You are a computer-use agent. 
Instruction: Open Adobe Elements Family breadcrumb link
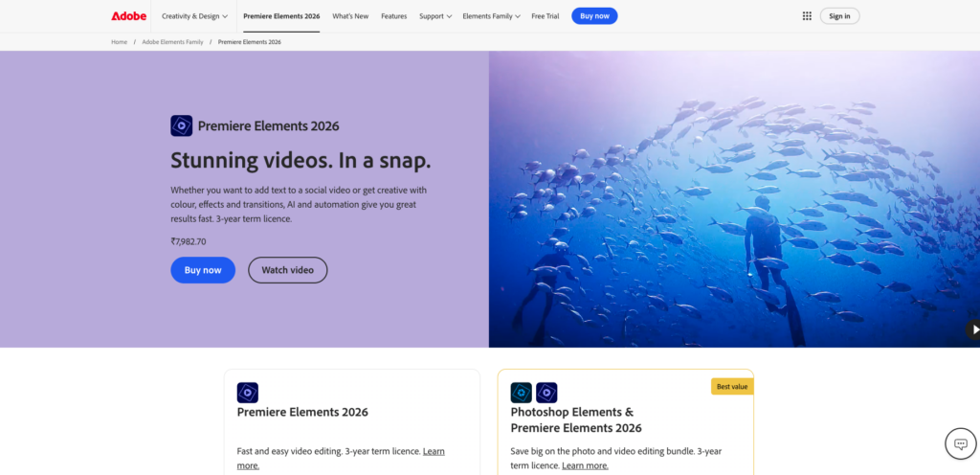pyautogui.click(x=172, y=42)
